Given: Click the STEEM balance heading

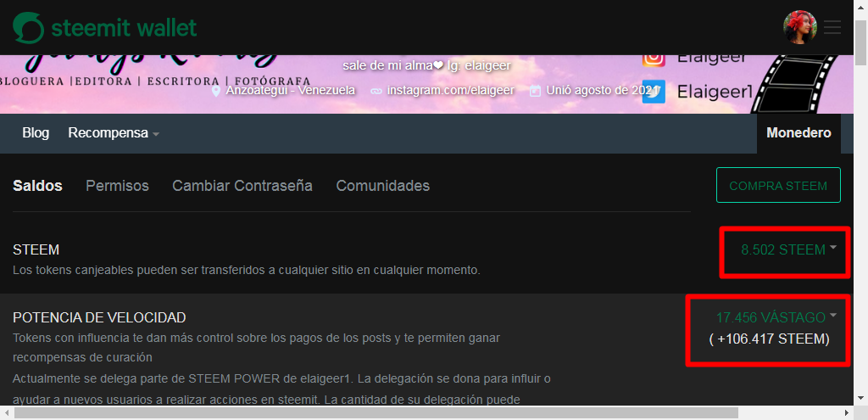Looking at the screenshot, I should [x=36, y=250].
